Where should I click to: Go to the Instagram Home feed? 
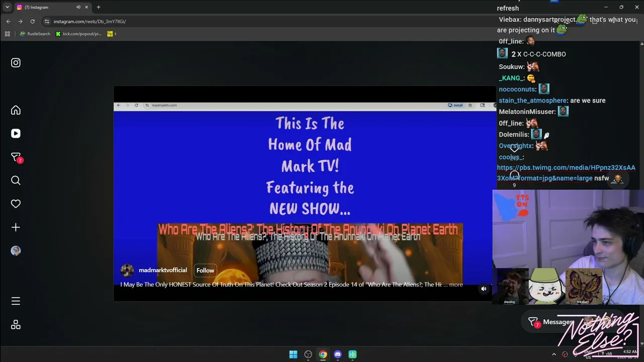(16, 110)
